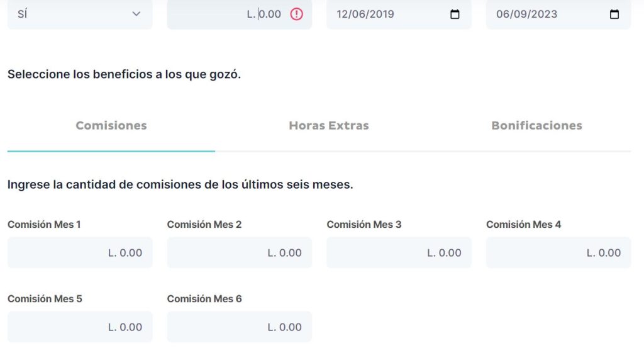Expand the SÍ dropdown selector
The height and width of the screenshot is (348, 644).
(80, 14)
